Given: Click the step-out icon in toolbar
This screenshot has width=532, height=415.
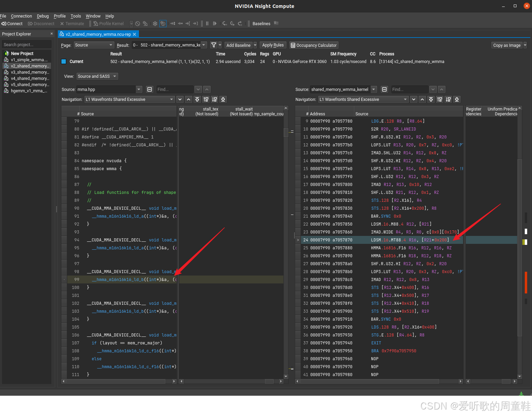Looking at the screenshot, I should click(x=240, y=24).
